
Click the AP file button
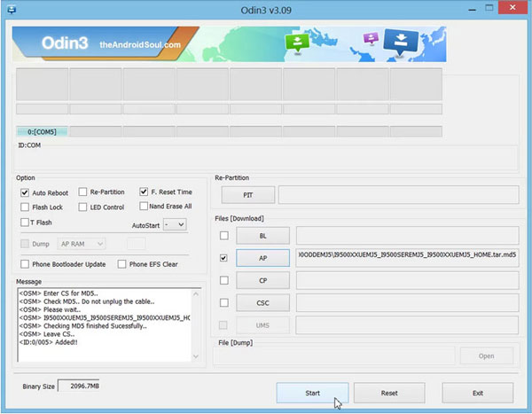pos(263,258)
